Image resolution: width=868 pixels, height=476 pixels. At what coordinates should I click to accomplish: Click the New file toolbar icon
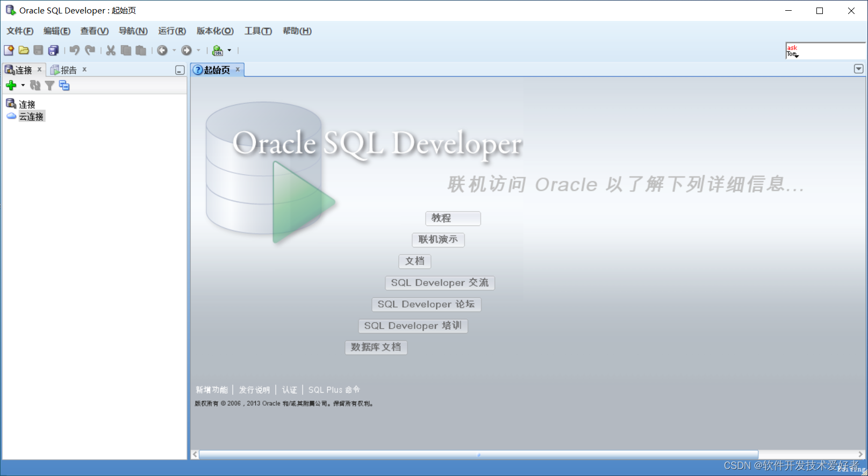click(9, 50)
